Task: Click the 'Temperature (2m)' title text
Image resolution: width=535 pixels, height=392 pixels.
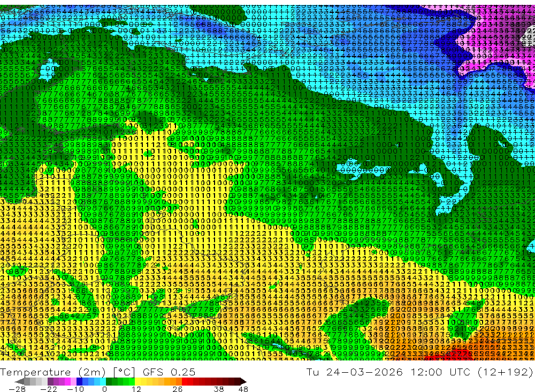Action: (53, 372)
